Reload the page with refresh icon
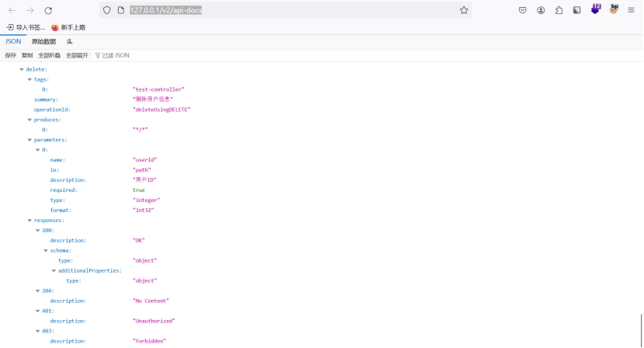 (x=48, y=10)
